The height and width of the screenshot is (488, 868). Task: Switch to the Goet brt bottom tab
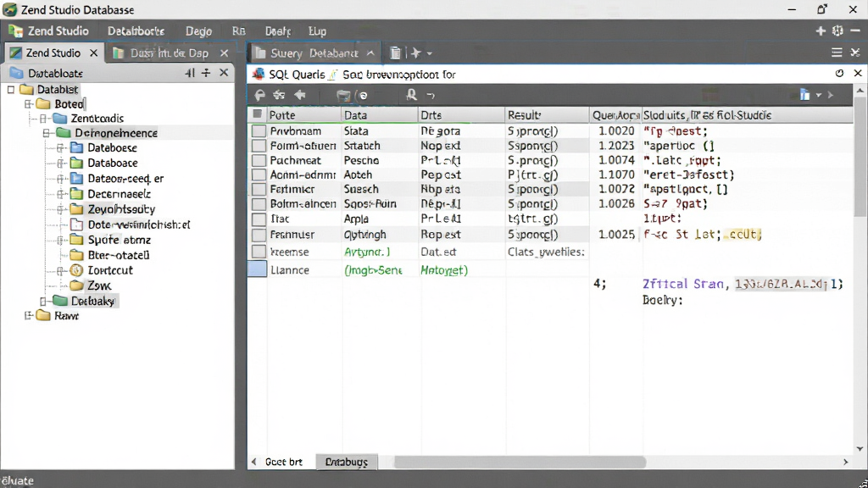coord(284,462)
